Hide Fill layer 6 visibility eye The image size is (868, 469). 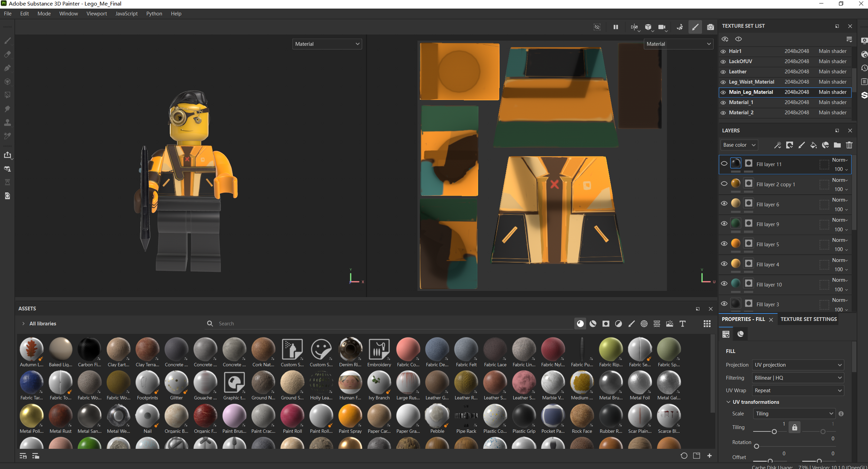[724, 204]
